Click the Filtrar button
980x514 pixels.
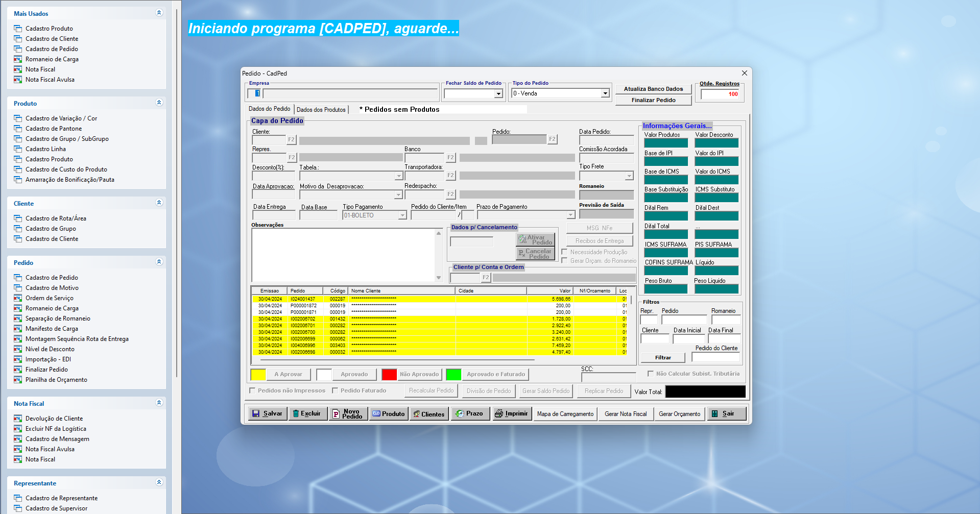pos(663,358)
